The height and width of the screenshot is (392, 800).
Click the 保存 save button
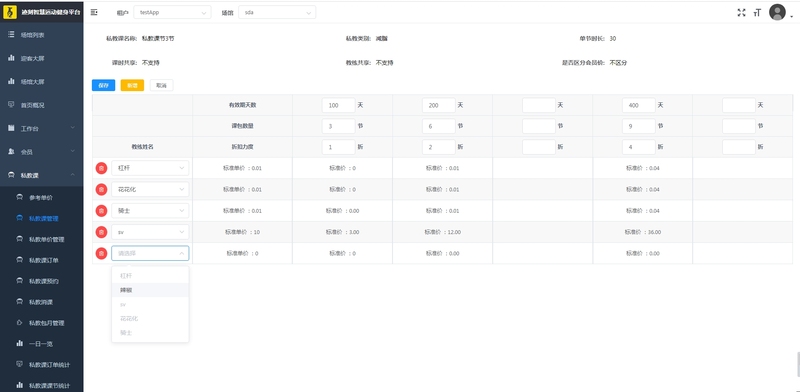(104, 85)
